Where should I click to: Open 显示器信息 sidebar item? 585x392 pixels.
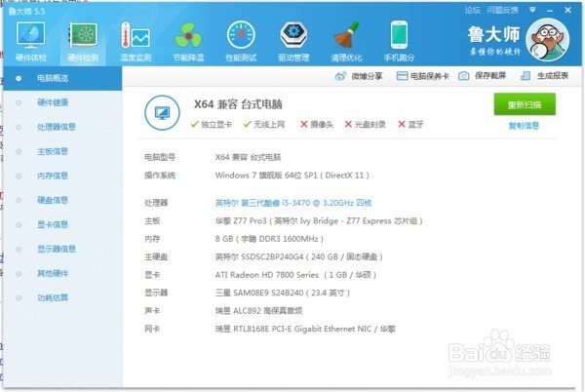pyautogui.click(x=62, y=249)
